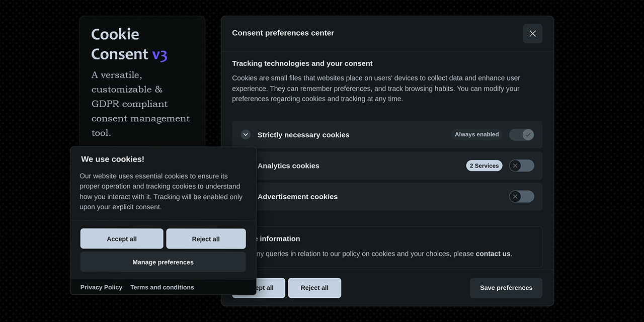The height and width of the screenshot is (322, 644).
Task: Open the Privacy Policy
Action: (x=101, y=287)
